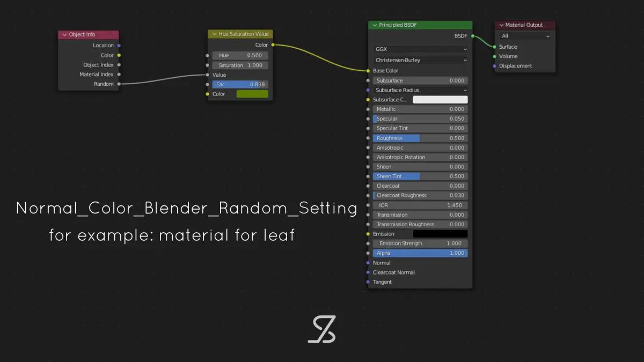Collapse the Object Info node header arrow
Image resolution: width=644 pixels, height=362 pixels.
point(64,35)
